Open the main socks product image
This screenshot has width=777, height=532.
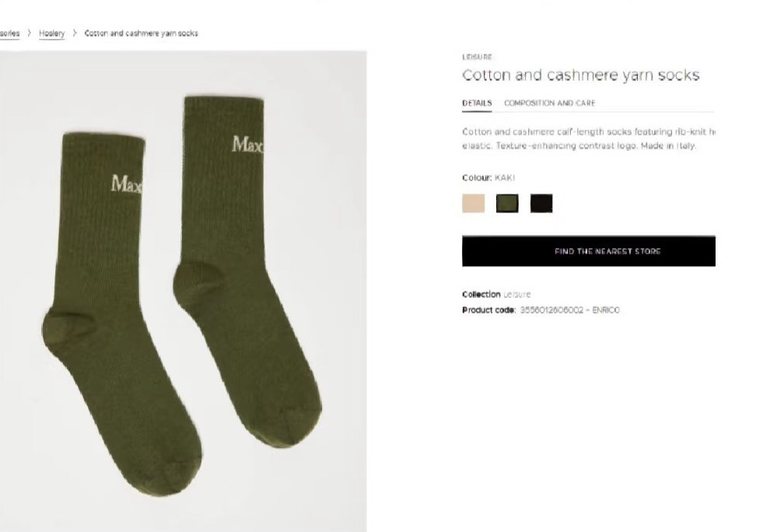pos(184,291)
